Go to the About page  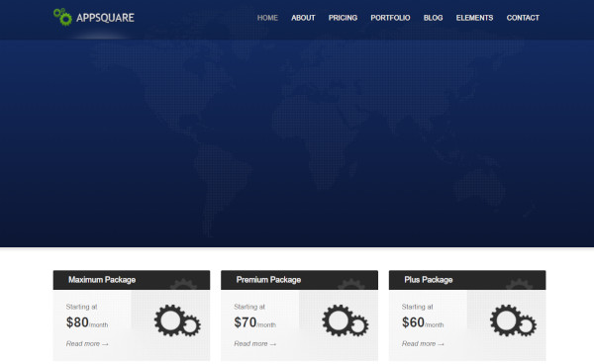pos(303,18)
